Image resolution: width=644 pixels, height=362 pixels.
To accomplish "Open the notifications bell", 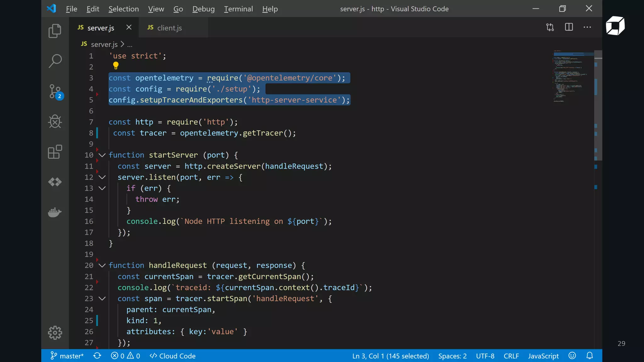I will coord(590,356).
